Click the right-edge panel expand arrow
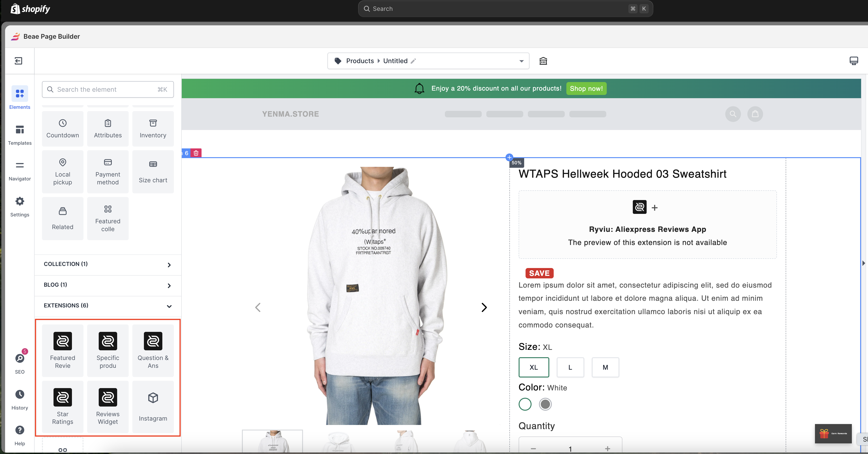This screenshot has width=868, height=454. tap(864, 263)
